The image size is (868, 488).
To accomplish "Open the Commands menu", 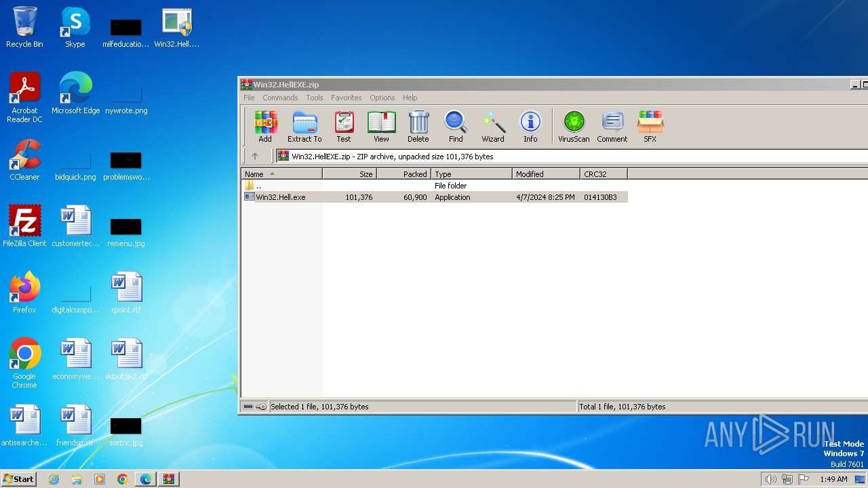I will 280,98.
